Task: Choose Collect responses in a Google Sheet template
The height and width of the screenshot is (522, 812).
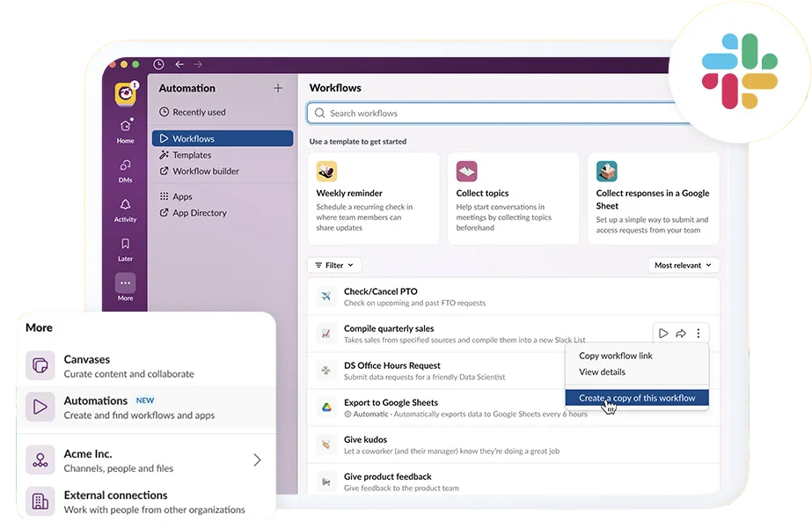Action: coord(653,199)
